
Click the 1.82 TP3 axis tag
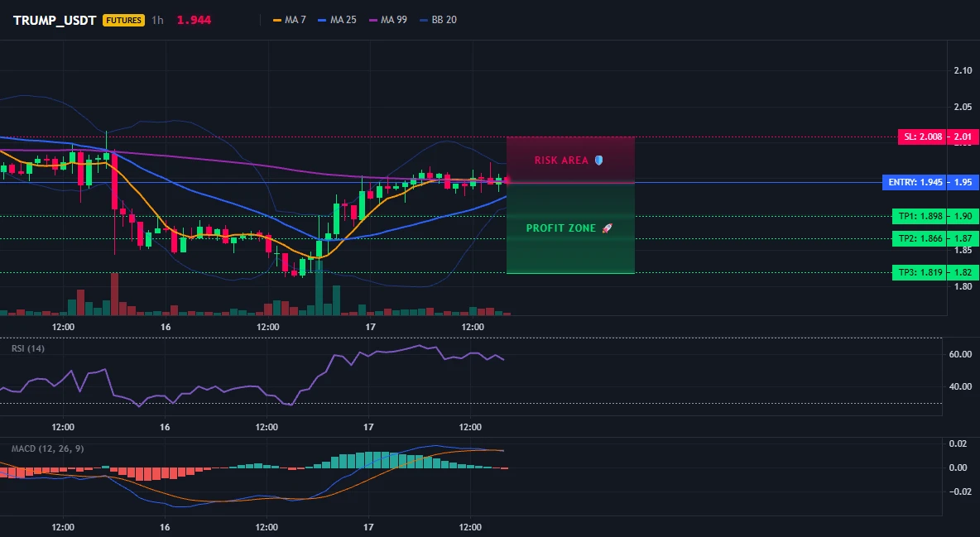pos(963,272)
